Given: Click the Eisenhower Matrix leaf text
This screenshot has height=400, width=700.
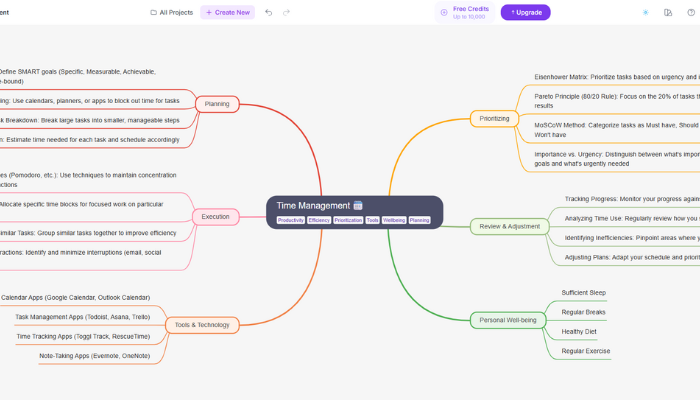Looking at the screenshot, I should 617,77.
